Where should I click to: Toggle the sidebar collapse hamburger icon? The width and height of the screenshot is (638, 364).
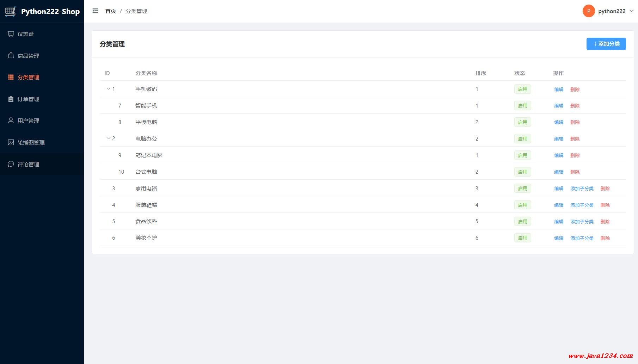tap(95, 11)
